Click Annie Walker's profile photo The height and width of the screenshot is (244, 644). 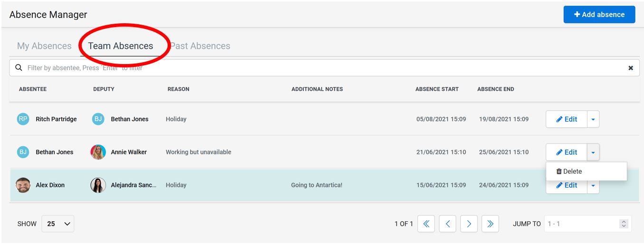pyautogui.click(x=98, y=152)
